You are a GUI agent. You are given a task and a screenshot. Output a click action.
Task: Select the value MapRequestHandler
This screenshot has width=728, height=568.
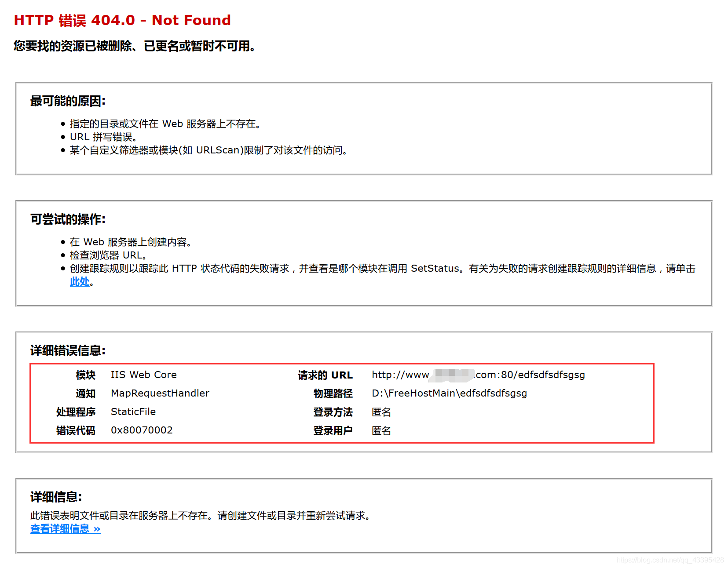click(160, 393)
